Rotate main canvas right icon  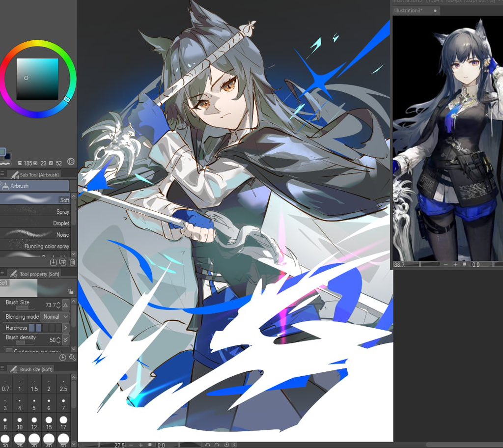[x=217, y=445]
